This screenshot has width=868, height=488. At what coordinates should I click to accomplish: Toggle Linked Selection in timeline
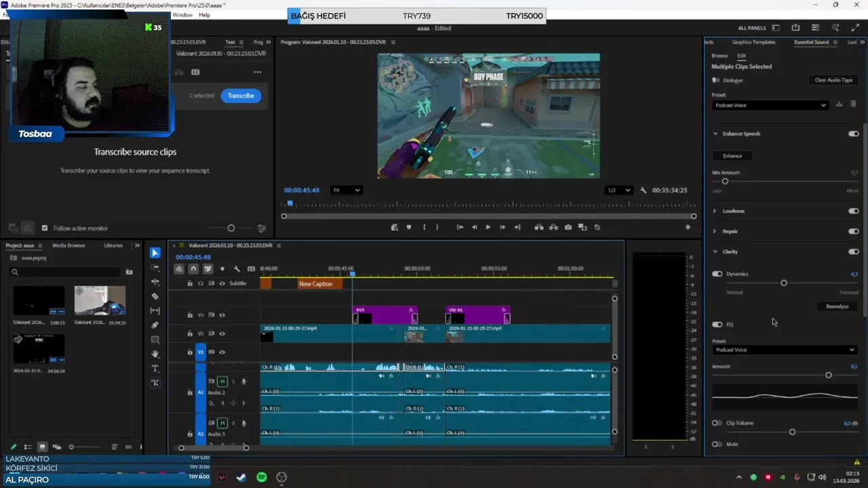pyautogui.click(x=208, y=268)
